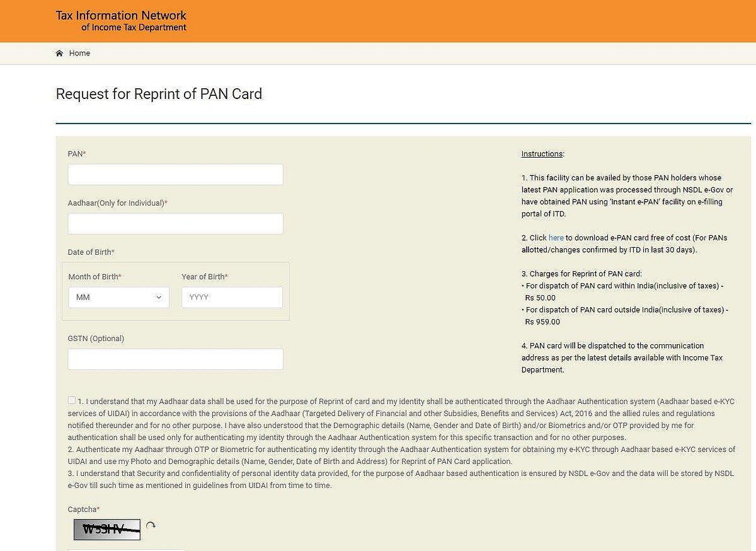Image resolution: width=756 pixels, height=551 pixels.
Task: Click the 'GSTN (Optional)' label
Action: [x=96, y=339]
